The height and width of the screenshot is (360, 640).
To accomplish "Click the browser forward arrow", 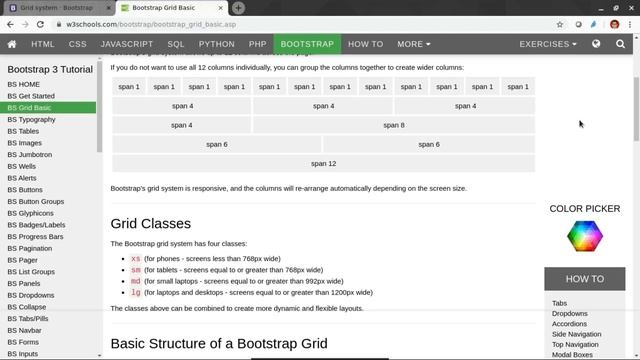I will 25,24.
